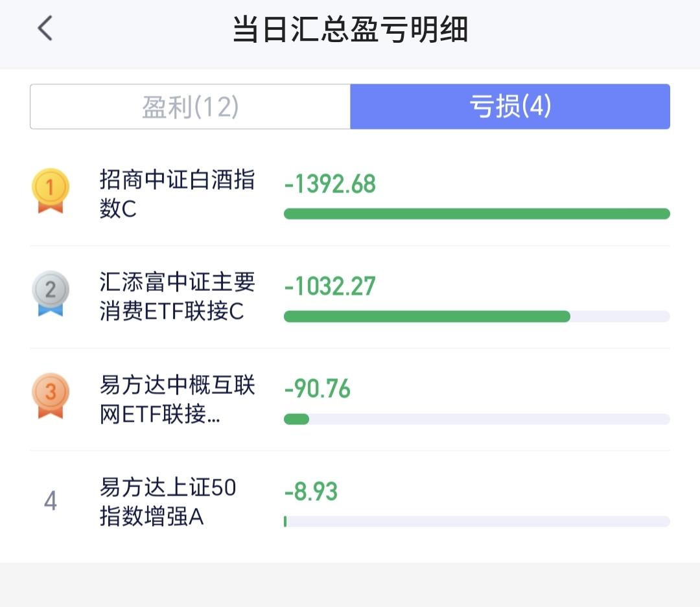Click the silver rank 2 medal
700x607 pixels.
[51, 293]
